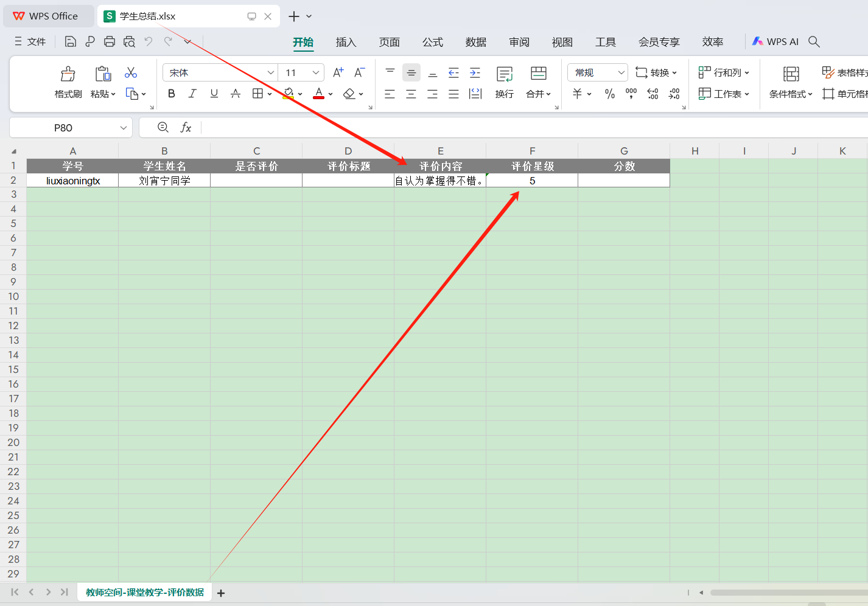Expand the number format dropdown 常规
868x606 pixels.
tap(621, 72)
